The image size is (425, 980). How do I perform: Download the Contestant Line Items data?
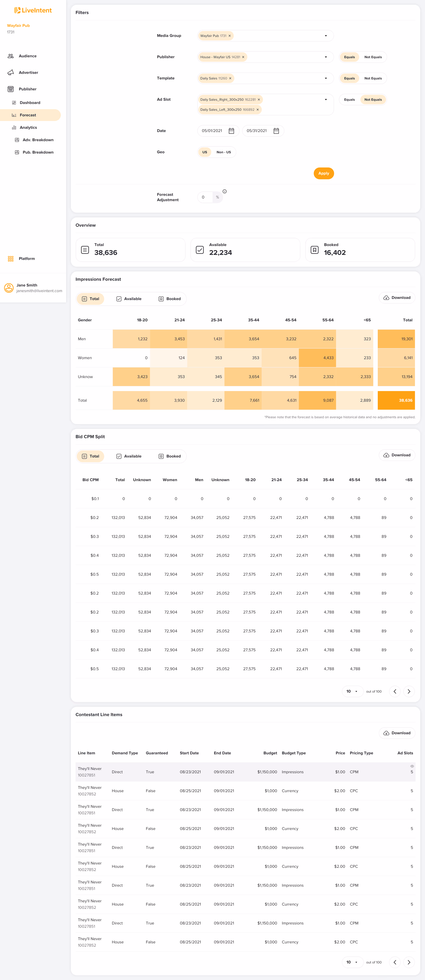point(397,733)
